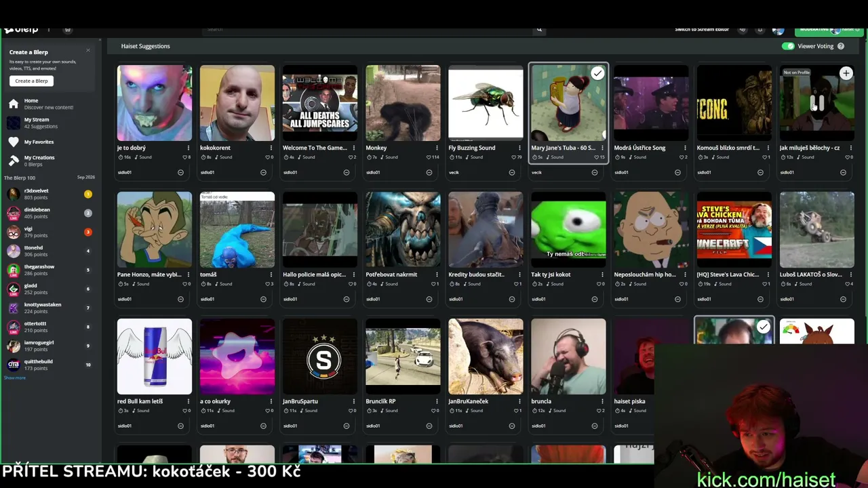Open 'Luboš LAKATOŠ o Slov...' sound title
Viewport: 868px width, 488px height.
(x=811, y=274)
